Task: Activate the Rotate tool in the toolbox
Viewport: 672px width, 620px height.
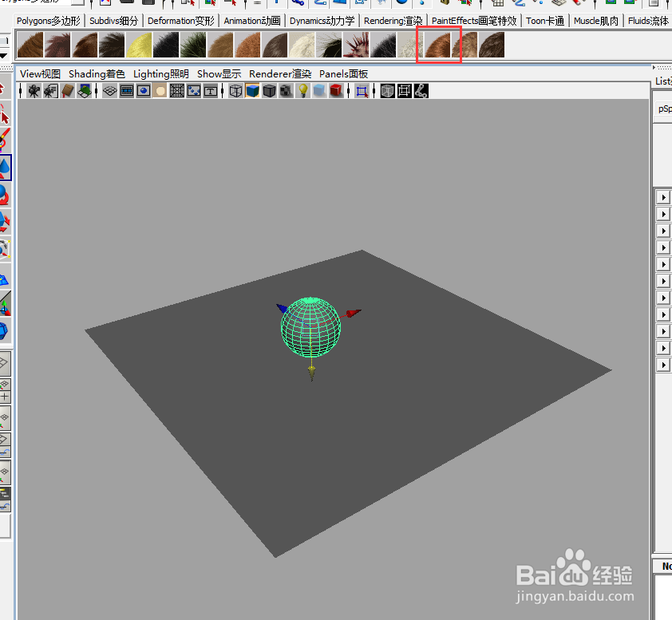Action: pyautogui.click(x=5, y=195)
